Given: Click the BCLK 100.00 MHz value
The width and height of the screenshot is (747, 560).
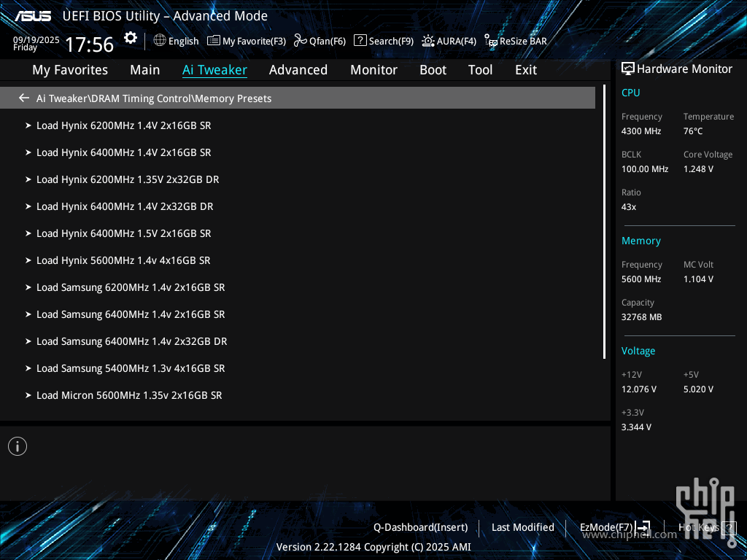Looking at the screenshot, I should tap(645, 169).
